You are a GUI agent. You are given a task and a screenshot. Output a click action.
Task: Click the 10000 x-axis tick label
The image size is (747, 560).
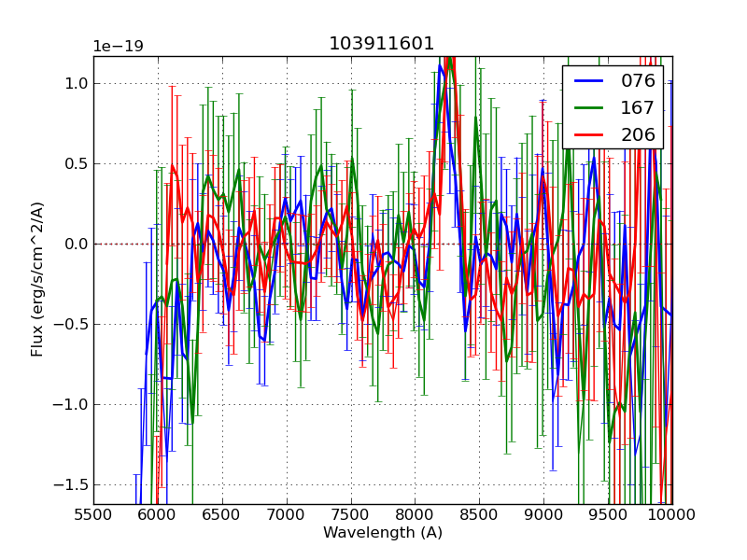[671, 514]
